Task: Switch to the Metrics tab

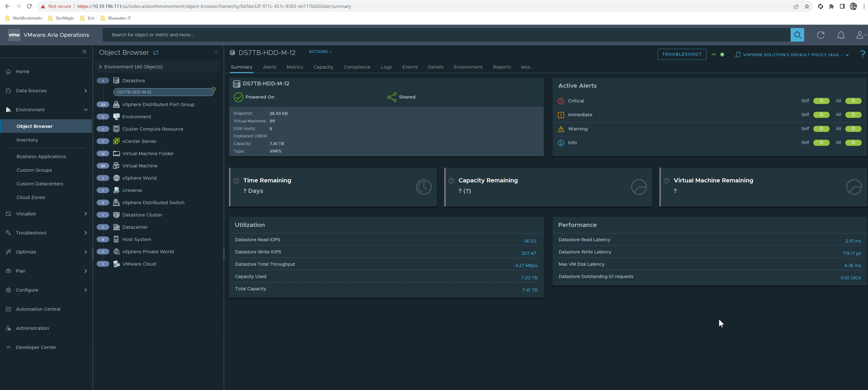Action: 294,67
